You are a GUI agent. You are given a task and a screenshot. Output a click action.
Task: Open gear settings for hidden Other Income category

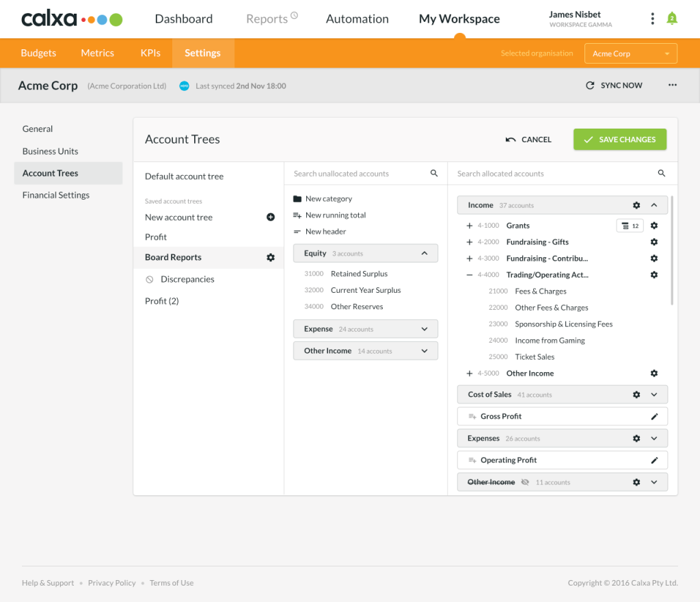tap(636, 482)
